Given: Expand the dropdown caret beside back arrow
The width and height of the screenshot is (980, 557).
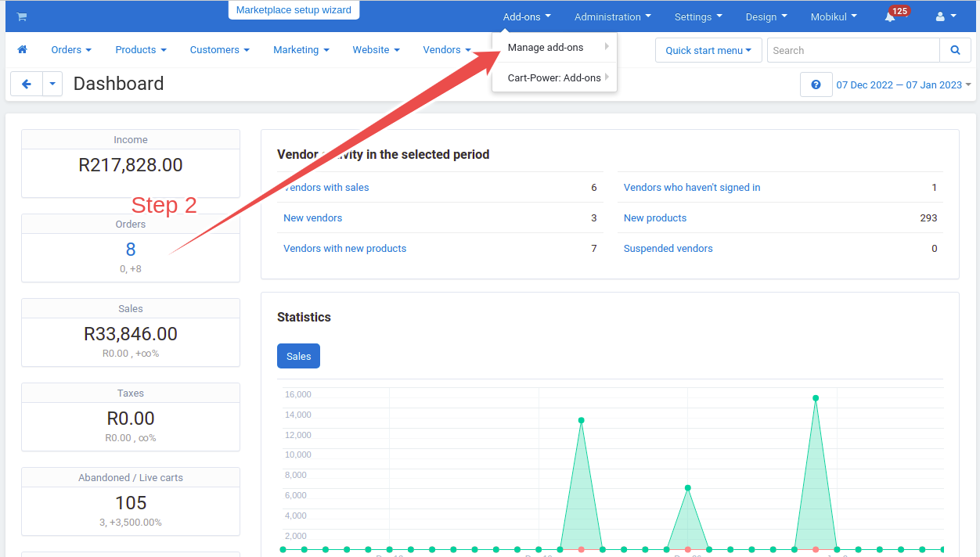Looking at the screenshot, I should point(52,84).
